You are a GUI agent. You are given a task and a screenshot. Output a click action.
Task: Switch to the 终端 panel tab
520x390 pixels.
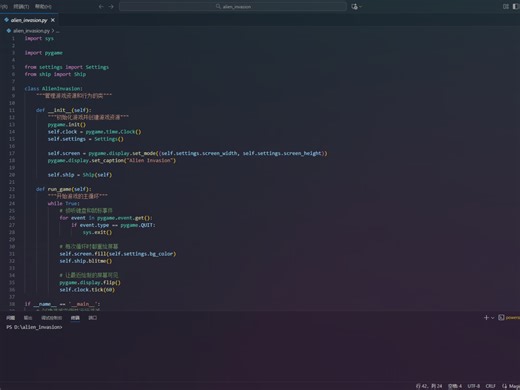[75, 318]
